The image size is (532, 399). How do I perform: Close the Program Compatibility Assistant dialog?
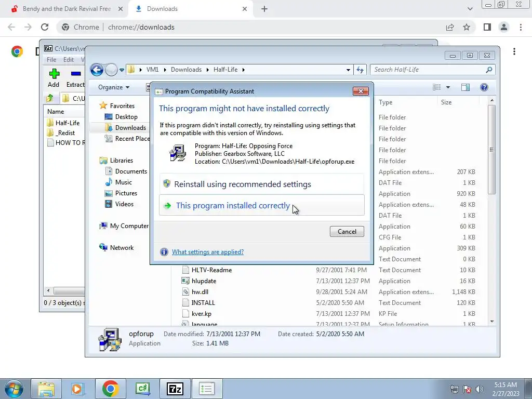click(x=361, y=91)
